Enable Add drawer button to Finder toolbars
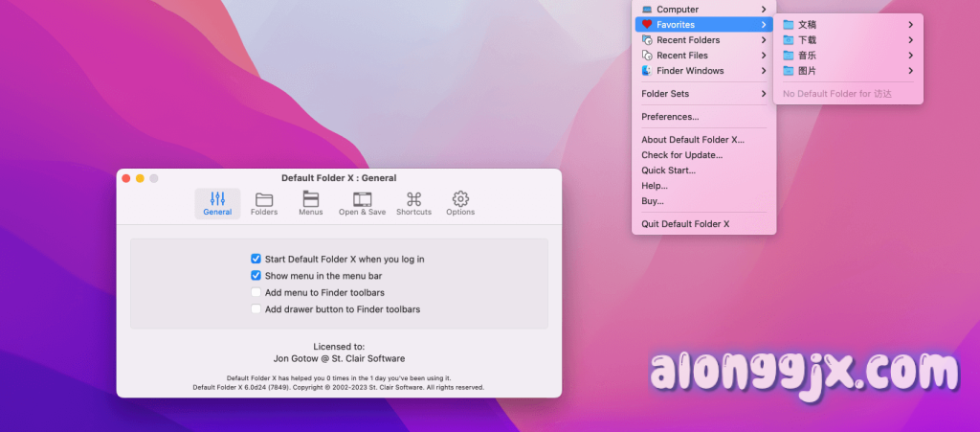980x432 pixels. [x=256, y=309]
